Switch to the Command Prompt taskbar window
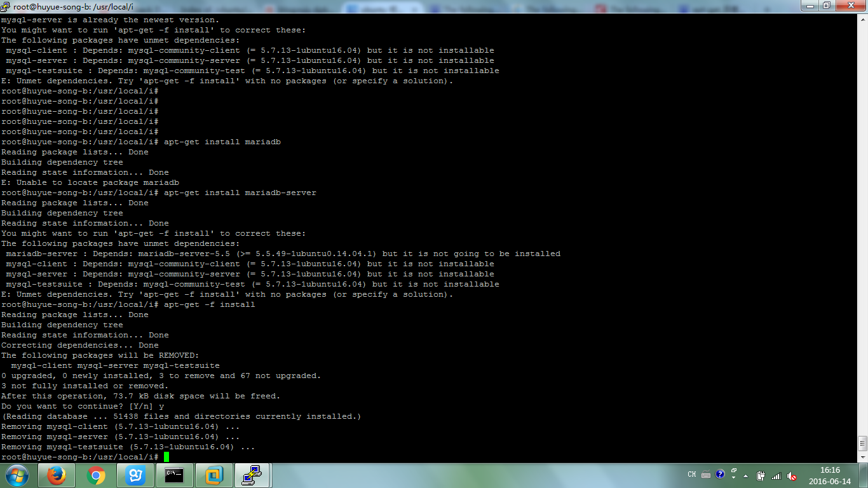This screenshot has width=868, height=488. coord(175,475)
